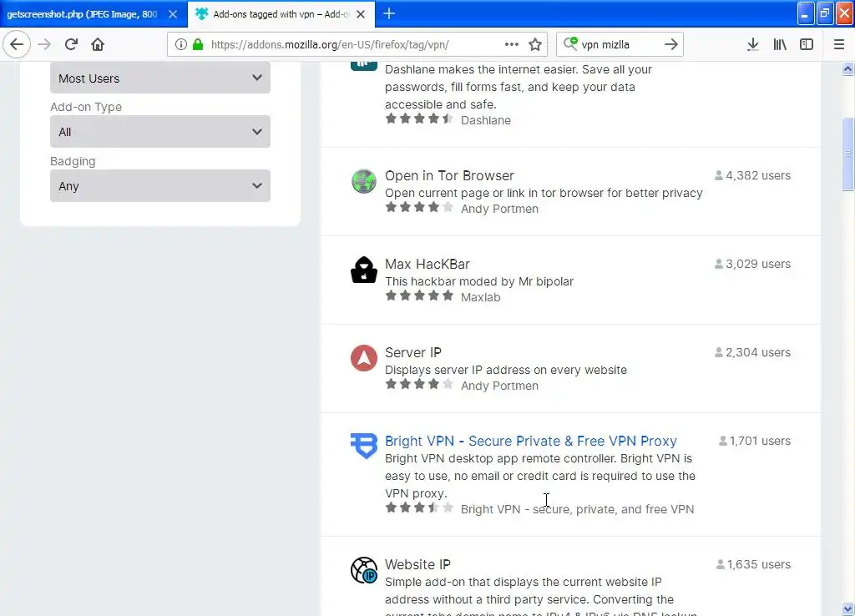Go back to the previous page
This screenshot has height=616, width=855.
[x=17, y=44]
